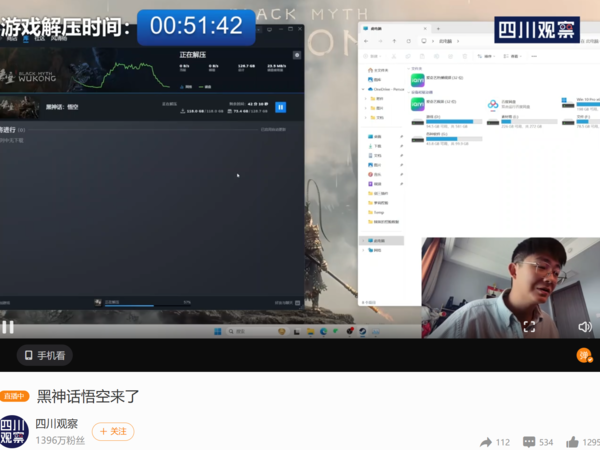The image size is (600, 450).
Task: Pause the Black Myth Wukong Steam download
Action: 280,107
